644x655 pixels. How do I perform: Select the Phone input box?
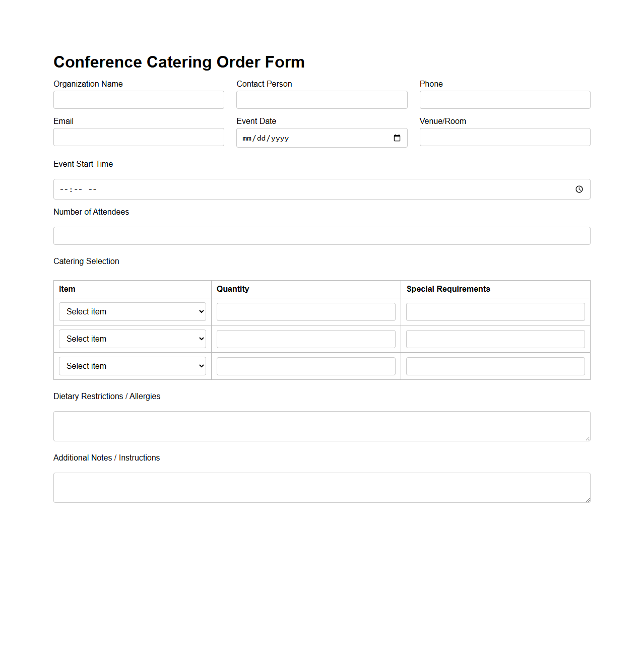point(504,99)
